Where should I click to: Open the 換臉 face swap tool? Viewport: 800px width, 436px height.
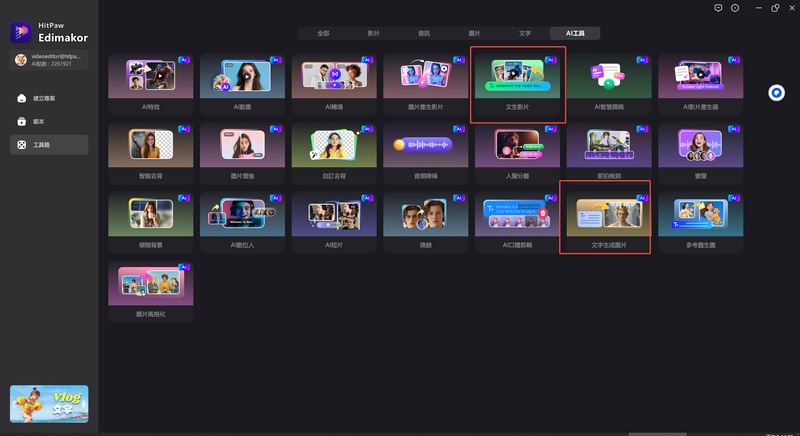click(x=426, y=223)
